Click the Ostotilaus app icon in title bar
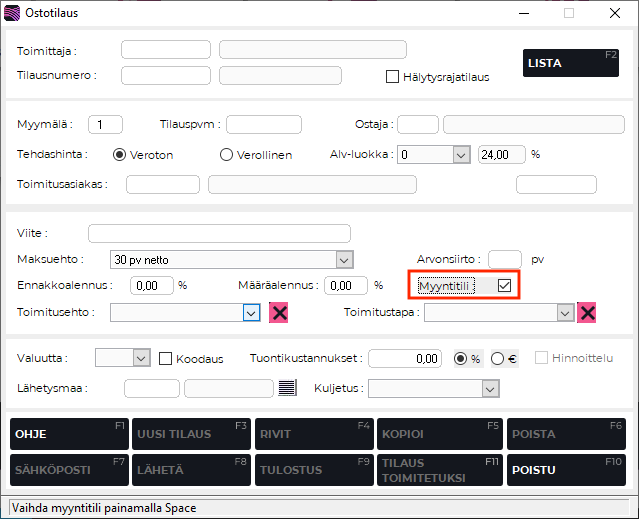Image resolution: width=639 pixels, height=519 pixels. tap(13, 13)
